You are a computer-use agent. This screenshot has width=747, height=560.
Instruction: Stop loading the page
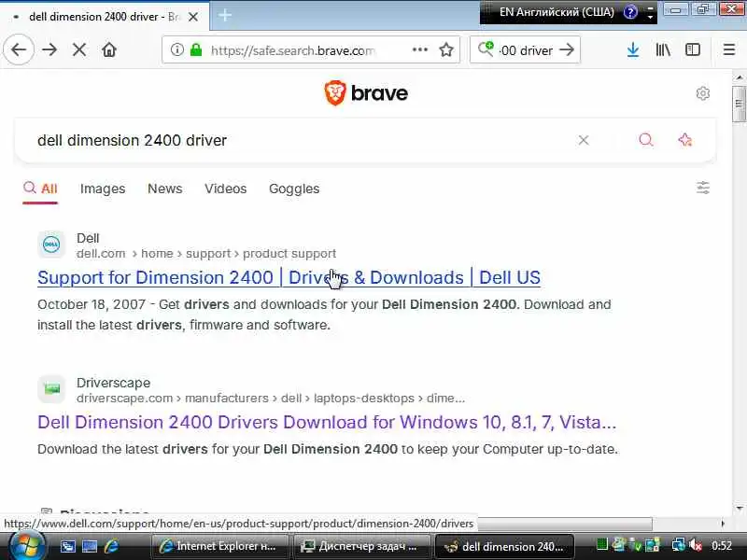tap(79, 49)
